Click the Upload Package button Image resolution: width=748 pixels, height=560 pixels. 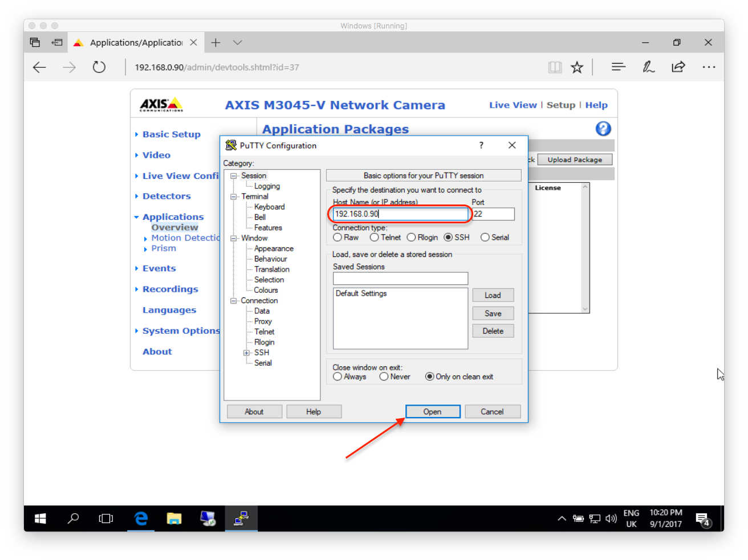[x=575, y=160]
